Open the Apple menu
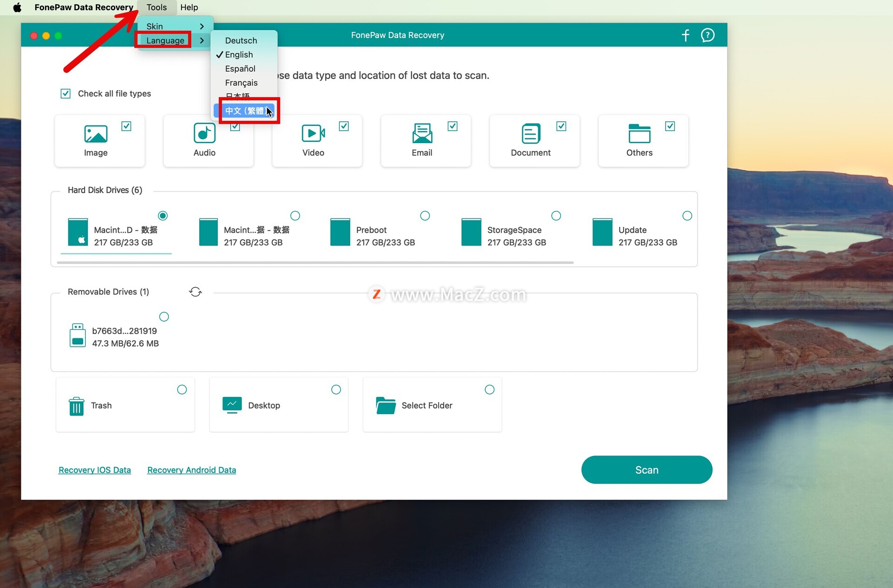 coord(17,7)
